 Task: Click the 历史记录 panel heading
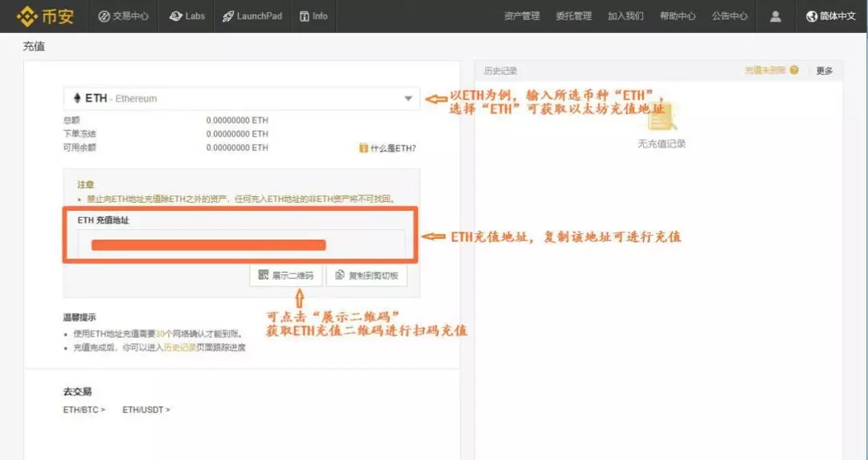tap(501, 71)
